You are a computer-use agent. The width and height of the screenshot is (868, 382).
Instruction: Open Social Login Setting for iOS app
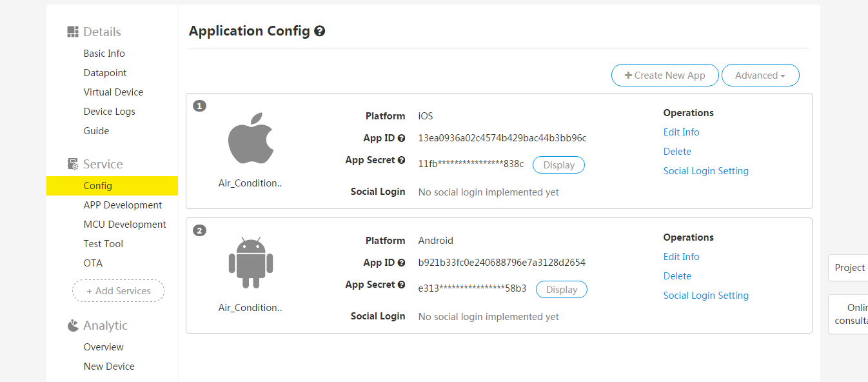point(705,170)
